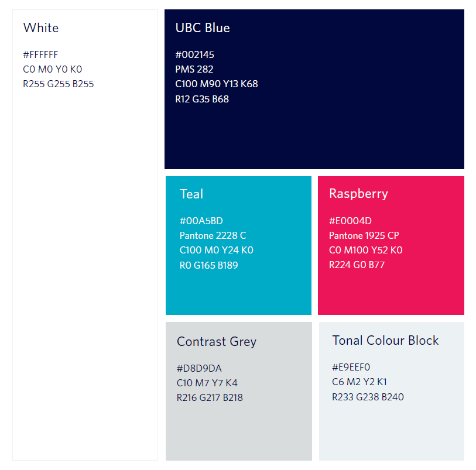Image resolution: width=476 pixels, height=470 pixels.
Task: Pick the Teal colour block
Action: (x=239, y=245)
